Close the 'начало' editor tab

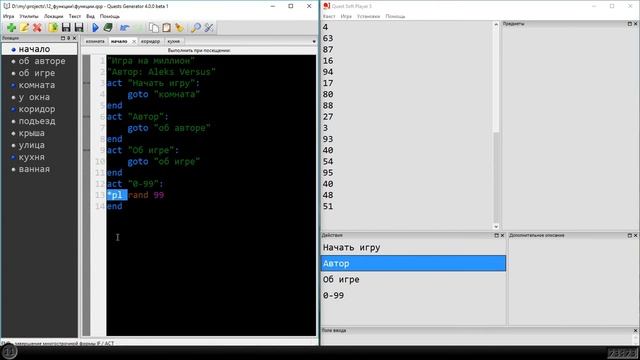(133, 42)
